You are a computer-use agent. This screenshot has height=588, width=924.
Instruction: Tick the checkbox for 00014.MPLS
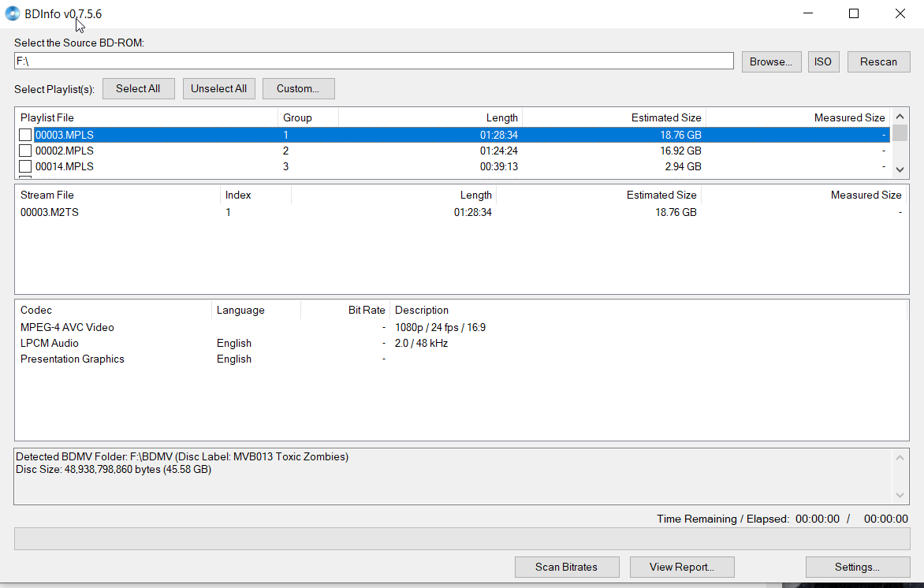pyautogui.click(x=25, y=167)
